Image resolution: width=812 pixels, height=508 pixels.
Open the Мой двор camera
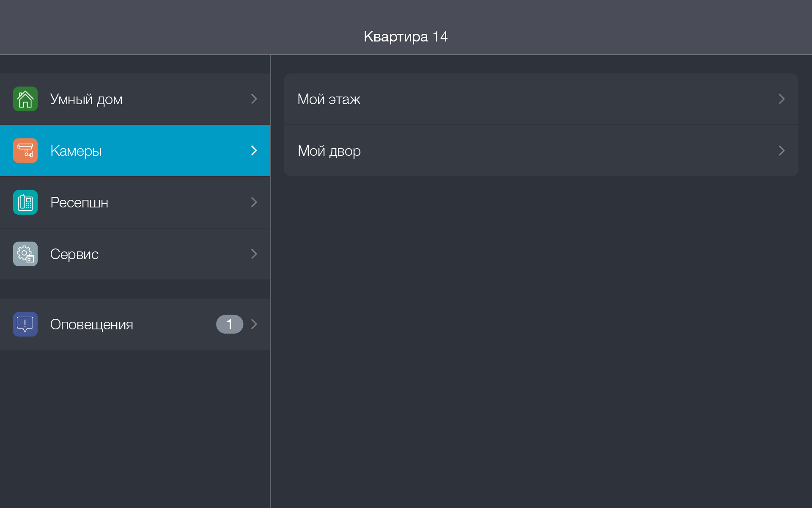329,151
